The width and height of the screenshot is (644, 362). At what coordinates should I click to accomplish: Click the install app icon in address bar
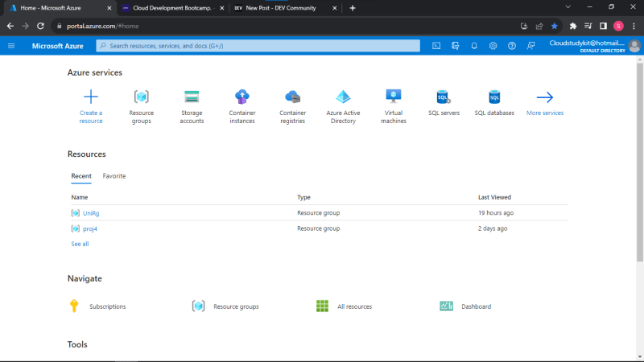pos(524,26)
